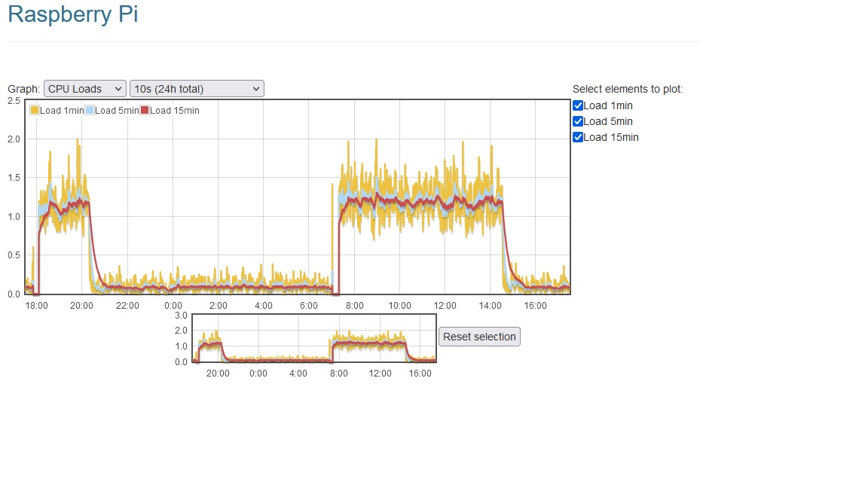
Task: Uncheck the Load 1min checkbox
Action: (x=578, y=105)
